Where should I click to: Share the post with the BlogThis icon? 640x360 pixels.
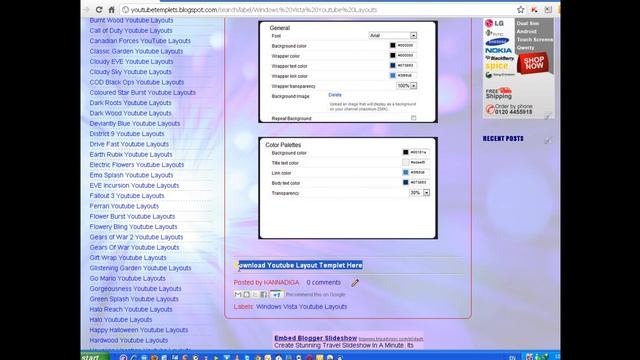pyautogui.click(x=246, y=294)
